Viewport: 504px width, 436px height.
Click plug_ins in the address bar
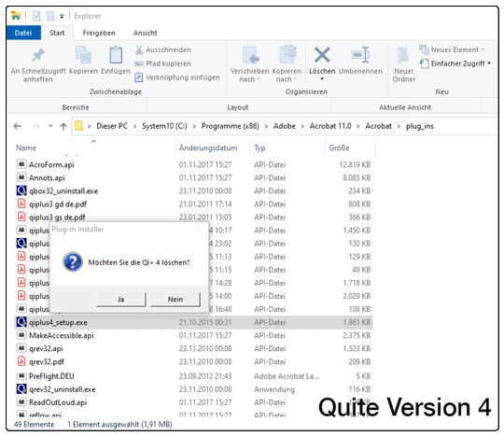coord(420,126)
